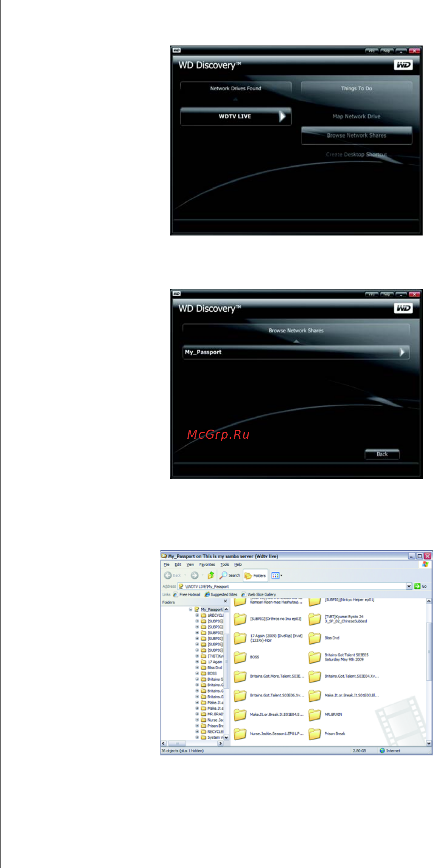Expand the BOSS node in folder tree
Image resolution: width=433 pixels, height=868 pixels.
click(x=197, y=673)
